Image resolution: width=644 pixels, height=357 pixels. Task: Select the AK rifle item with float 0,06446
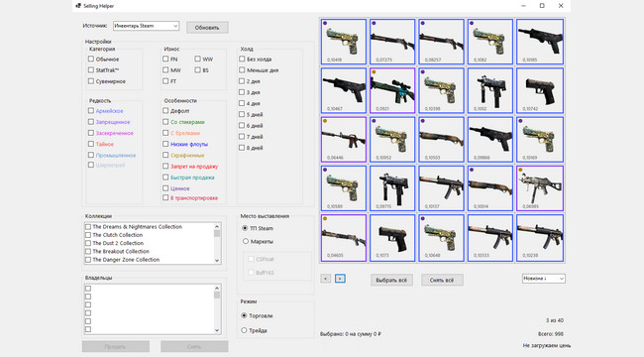tap(344, 140)
